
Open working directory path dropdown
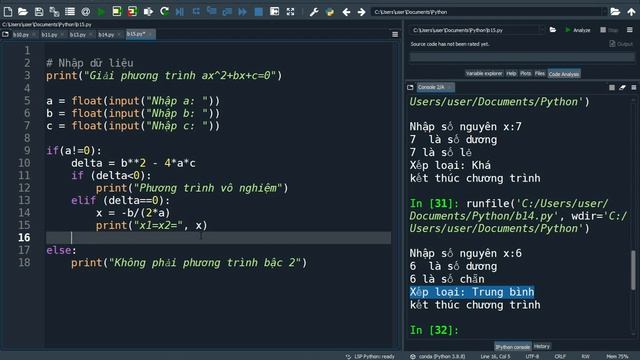[x=604, y=12]
